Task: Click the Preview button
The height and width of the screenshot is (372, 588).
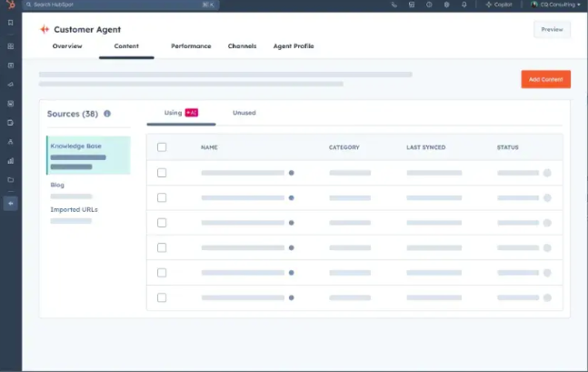Action: coord(552,29)
